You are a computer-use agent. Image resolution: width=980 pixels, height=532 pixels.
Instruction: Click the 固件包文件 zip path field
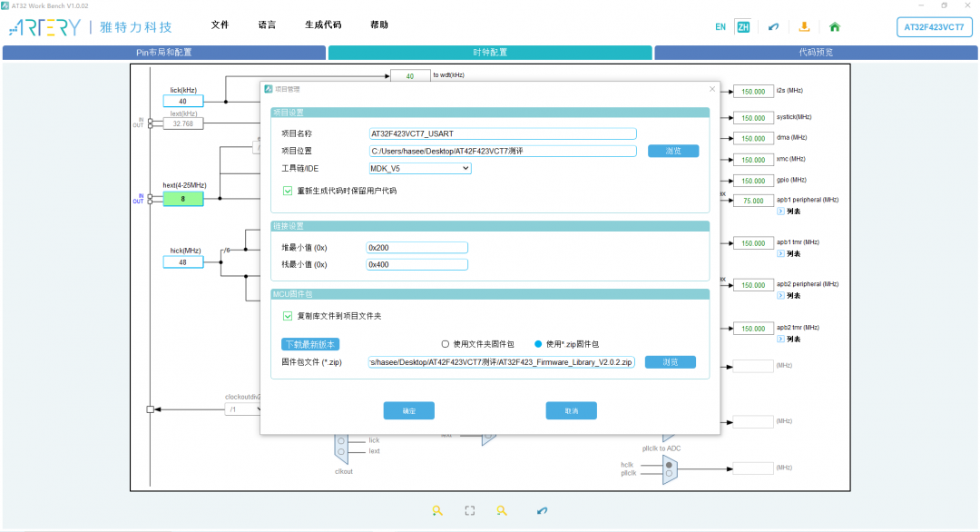pos(501,362)
